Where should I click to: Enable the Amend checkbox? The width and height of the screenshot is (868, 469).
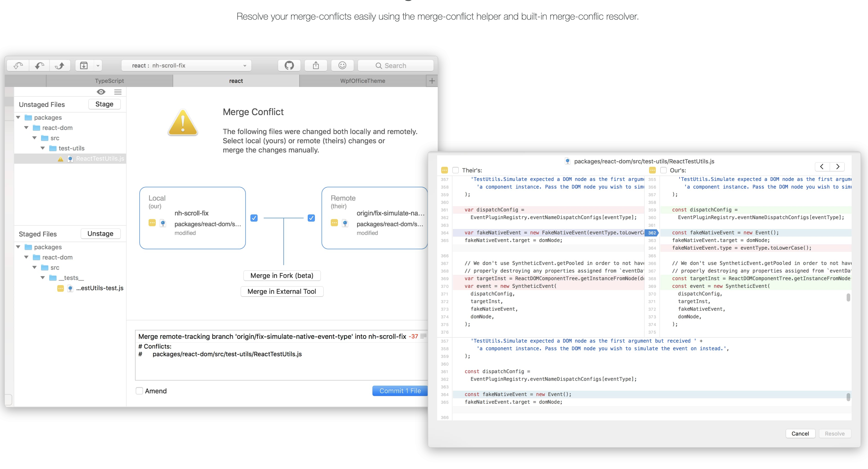(139, 391)
